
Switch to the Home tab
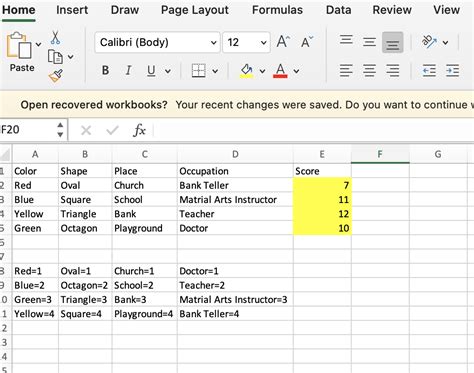click(x=19, y=10)
